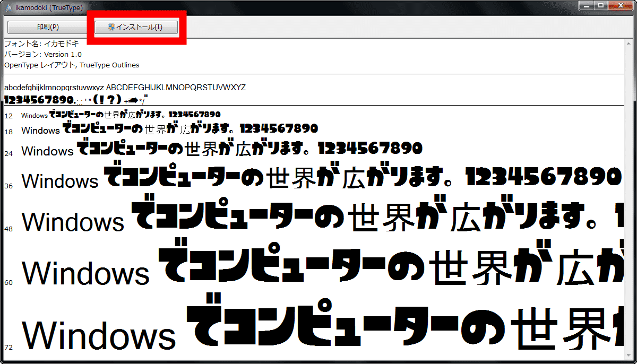The width and height of the screenshot is (637, 364).
Task: Select the OpenType レイアウト, TrueType Outlines line
Action: 72,65
